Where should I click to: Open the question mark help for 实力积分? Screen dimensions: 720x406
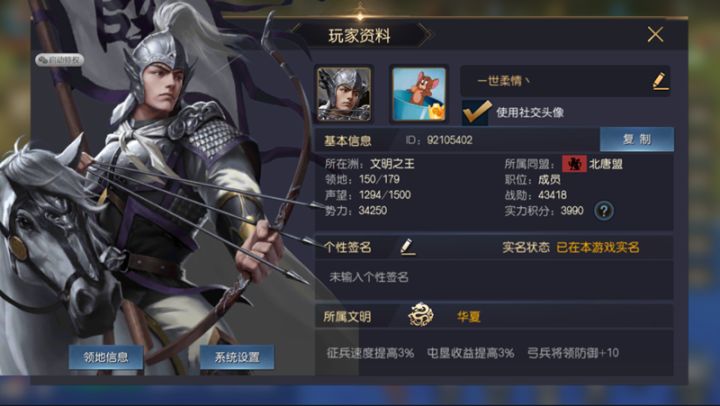[603, 211]
